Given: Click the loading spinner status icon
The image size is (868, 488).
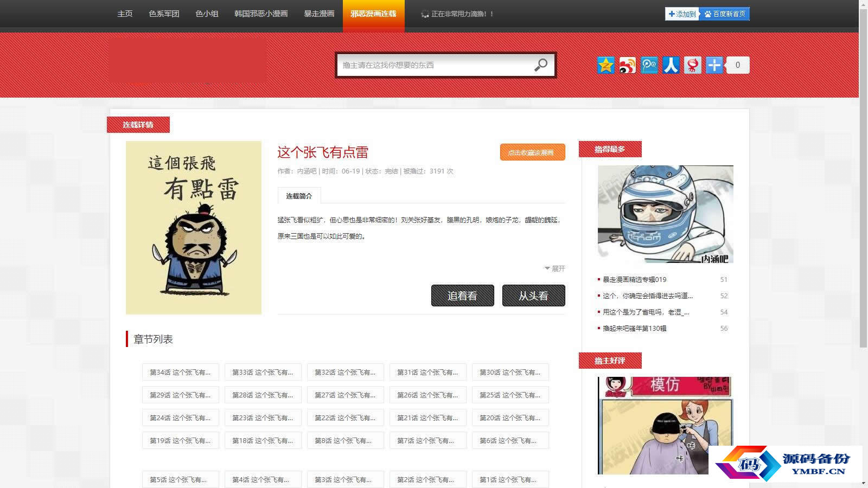Looking at the screenshot, I should [425, 14].
